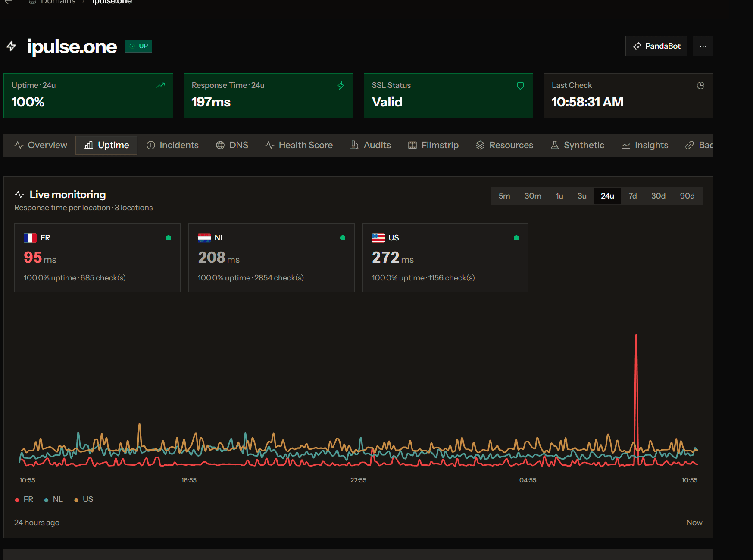Switch to the Filmstrip tab
This screenshot has height=560, width=753.
coord(433,145)
